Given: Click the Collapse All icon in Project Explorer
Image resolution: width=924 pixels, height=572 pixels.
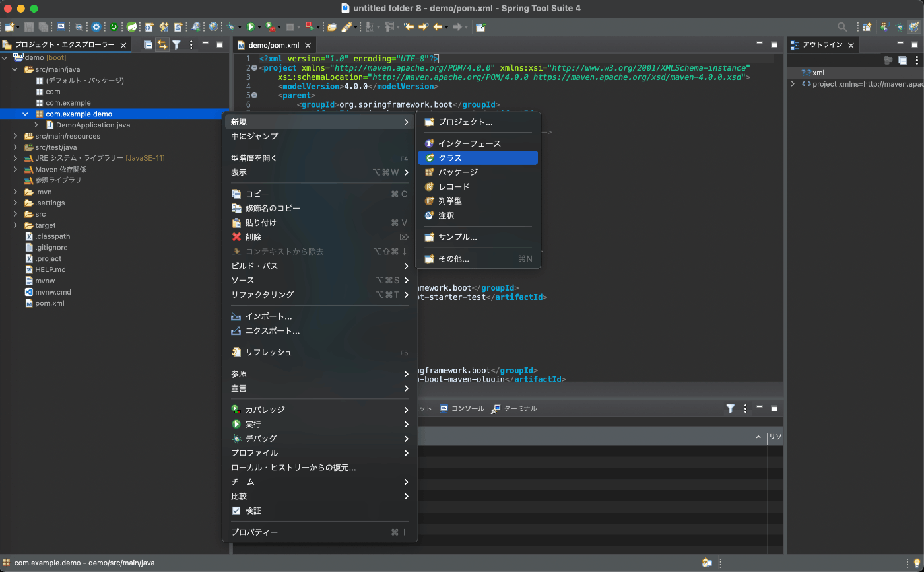Looking at the screenshot, I should coord(148,45).
